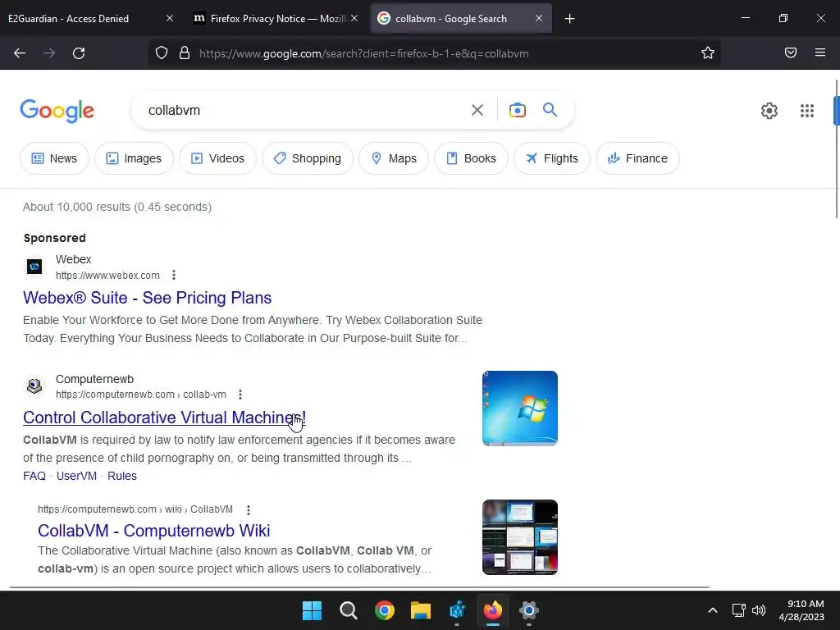Open Google quick settings gear

(769, 111)
